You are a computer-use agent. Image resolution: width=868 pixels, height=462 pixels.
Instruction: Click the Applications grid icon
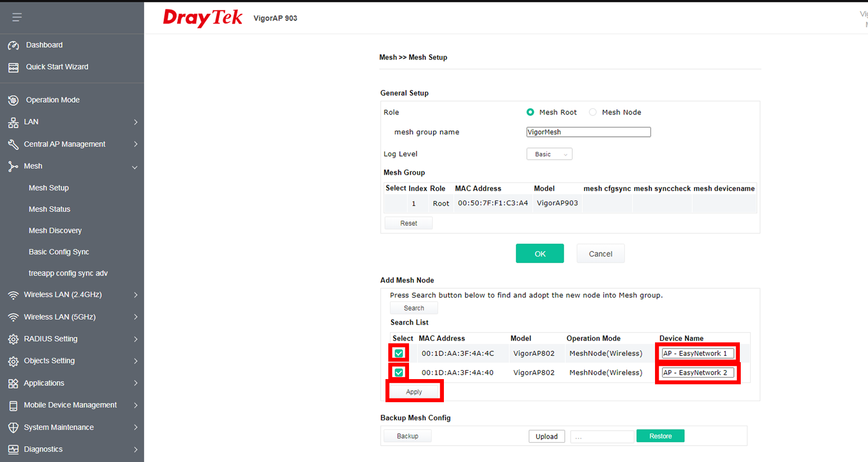point(13,383)
